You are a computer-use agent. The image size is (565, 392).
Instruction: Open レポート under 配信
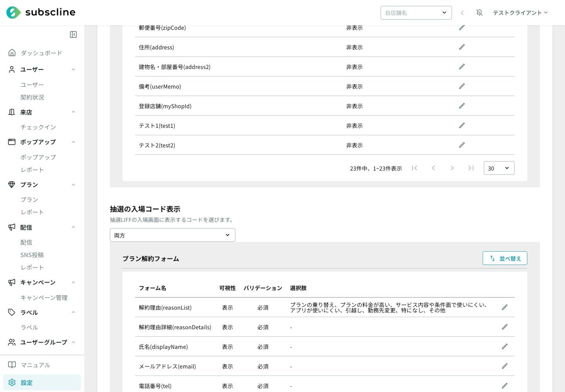32,267
